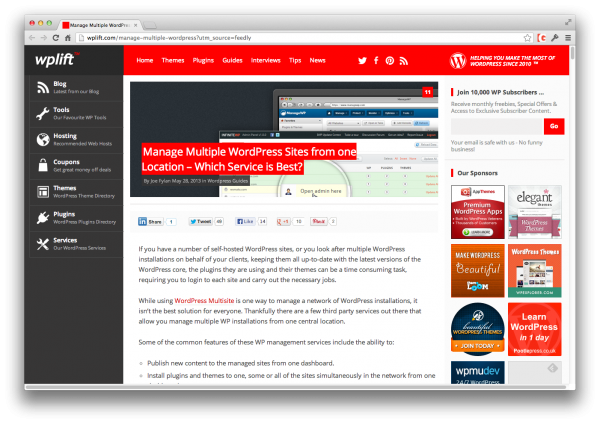Go back with the browser back arrow
600x424 pixels.
pyautogui.click(x=32, y=38)
